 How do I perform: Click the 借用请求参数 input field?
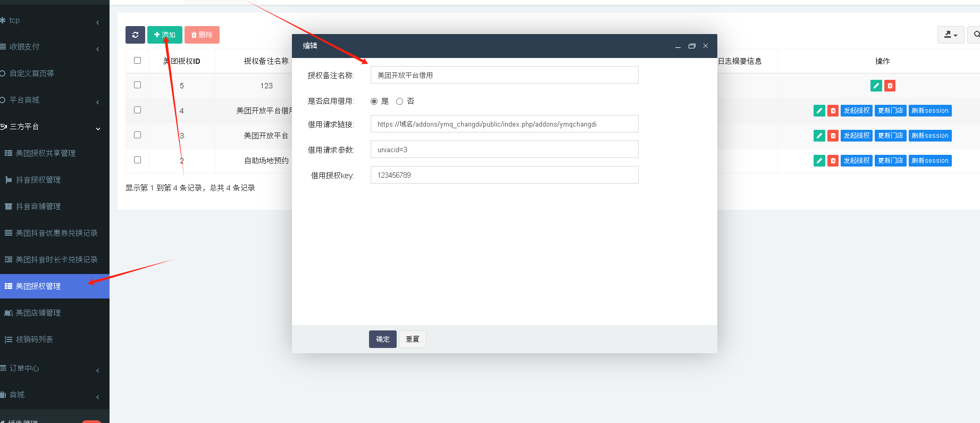point(504,150)
